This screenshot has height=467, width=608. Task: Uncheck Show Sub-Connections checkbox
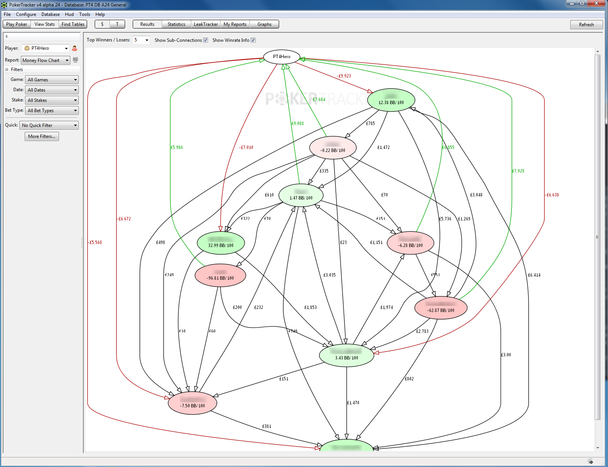[206, 40]
